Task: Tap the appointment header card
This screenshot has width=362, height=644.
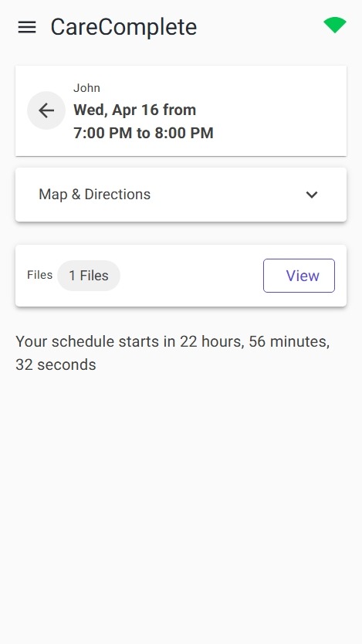Action: [181, 111]
